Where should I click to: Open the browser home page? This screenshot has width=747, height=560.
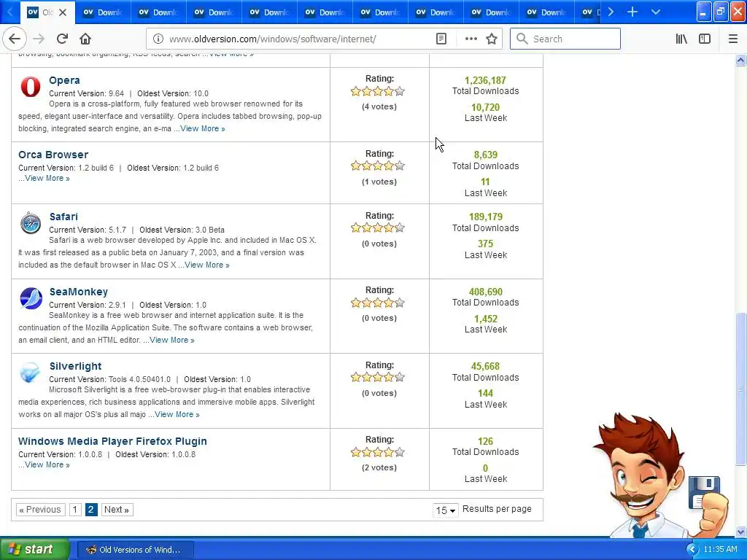(x=85, y=39)
